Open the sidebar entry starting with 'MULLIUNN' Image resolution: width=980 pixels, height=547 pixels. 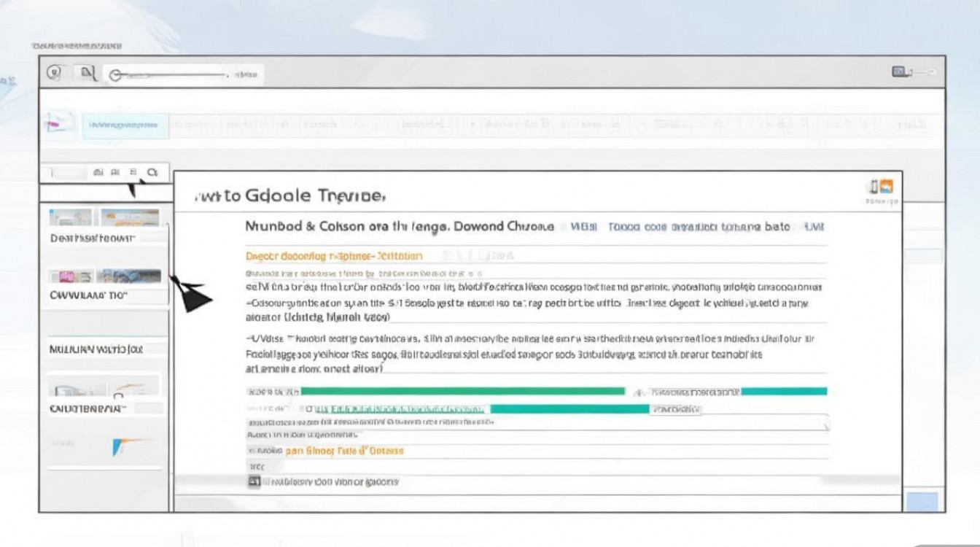pos(96,349)
